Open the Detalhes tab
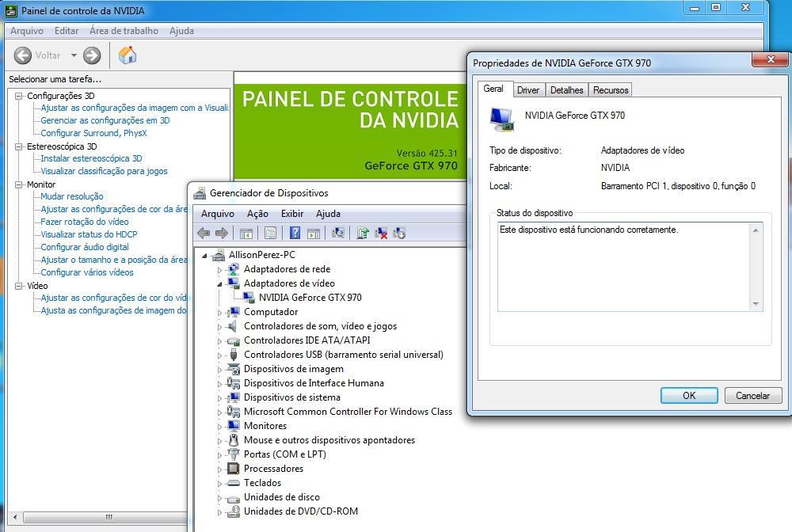Viewport: 792px width, 532px height. (x=566, y=90)
